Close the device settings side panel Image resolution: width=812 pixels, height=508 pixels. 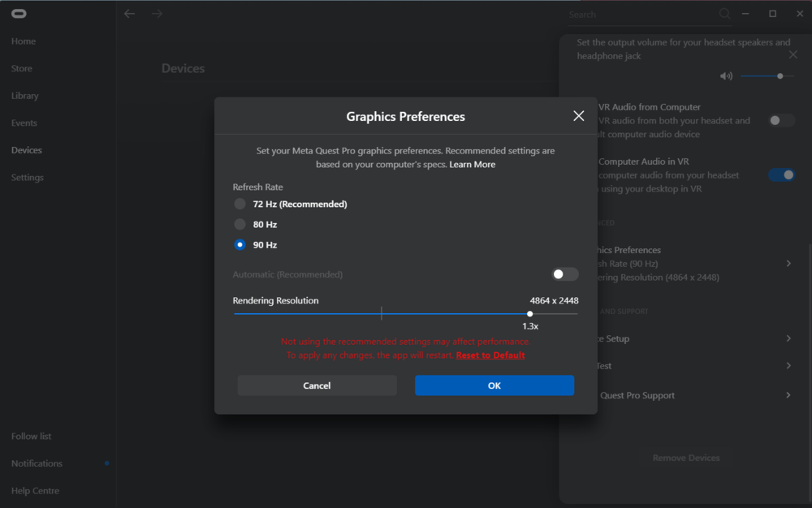point(793,54)
